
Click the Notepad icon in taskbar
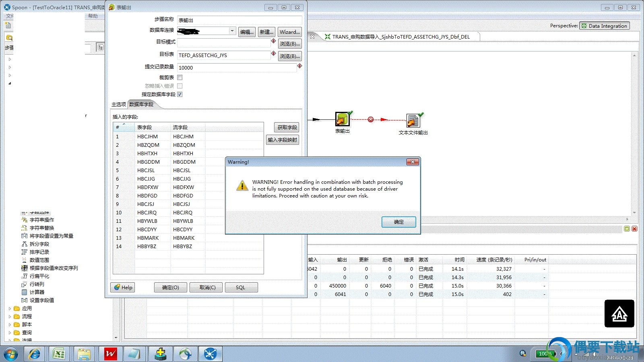click(134, 354)
